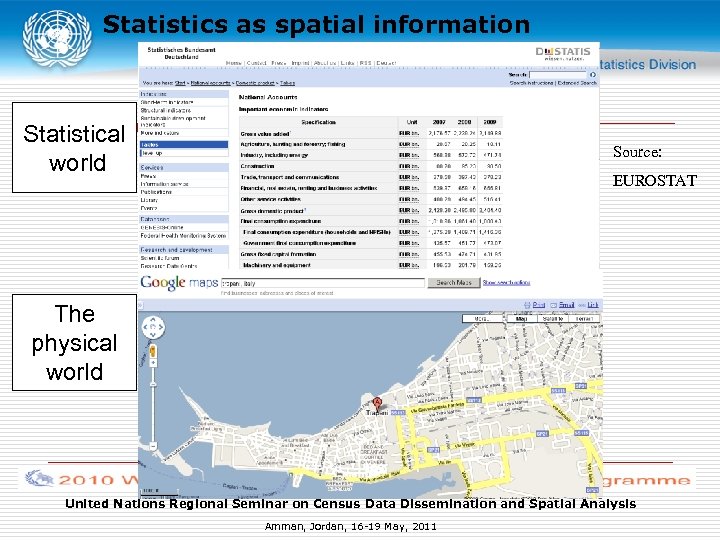
Task: Click the Specification column header
Action: click(319, 122)
